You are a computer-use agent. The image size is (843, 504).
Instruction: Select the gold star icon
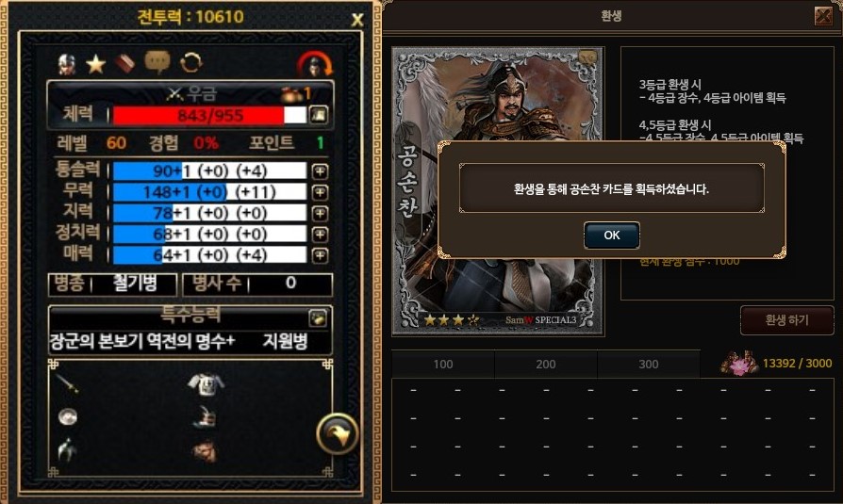(95, 64)
